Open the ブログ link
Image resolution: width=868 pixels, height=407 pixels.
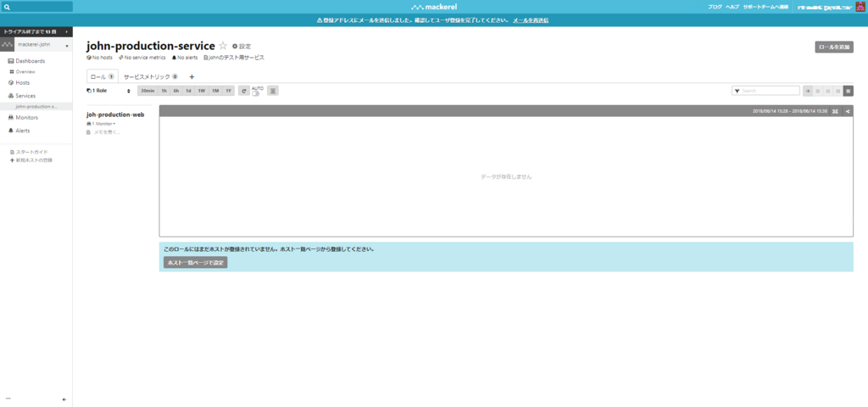[715, 7]
